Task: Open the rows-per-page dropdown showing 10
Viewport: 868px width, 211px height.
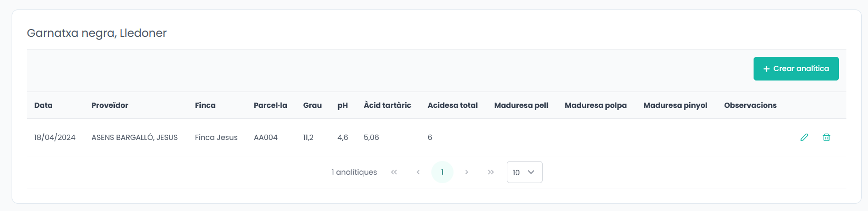Action: point(525,172)
